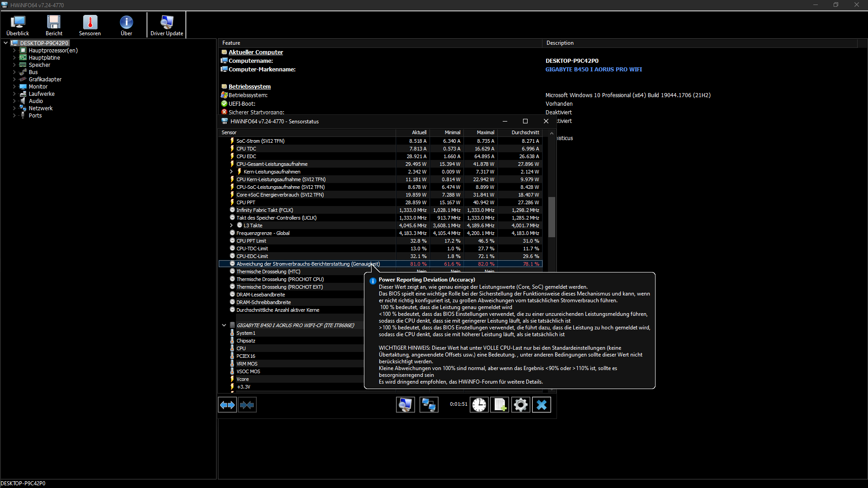Expand the Grafikadapter tree node
Viewport: 868px width, 488px height.
point(14,80)
